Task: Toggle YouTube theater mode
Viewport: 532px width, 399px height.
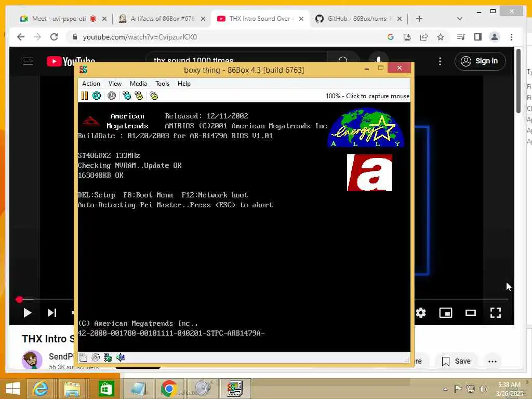Action: click(471, 313)
